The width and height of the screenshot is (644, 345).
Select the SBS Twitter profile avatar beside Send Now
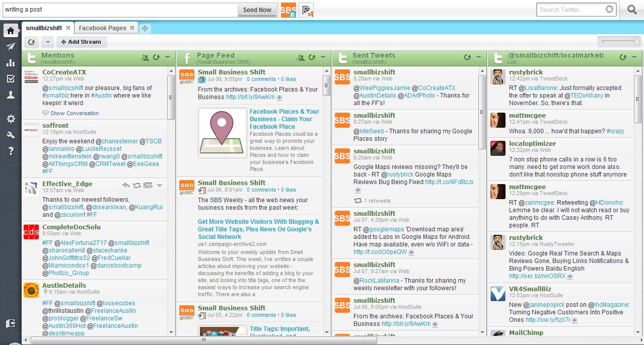coord(289,10)
